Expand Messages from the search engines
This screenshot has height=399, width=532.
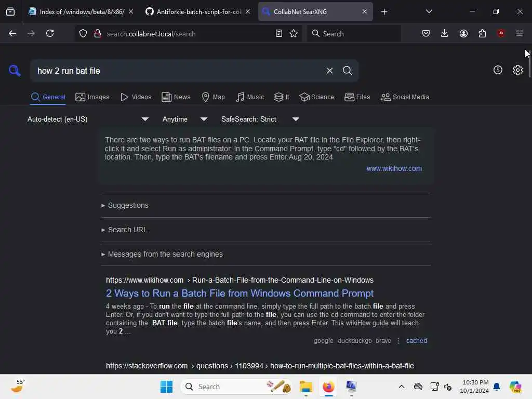[x=162, y=254]
